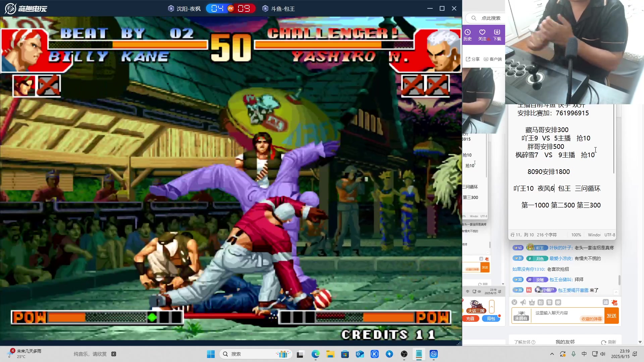Image resolution: width=644 pixels, height=362 pixels.
Task: Click the 梗 meme icon in chat toolbar
Action: coord(558,302)
